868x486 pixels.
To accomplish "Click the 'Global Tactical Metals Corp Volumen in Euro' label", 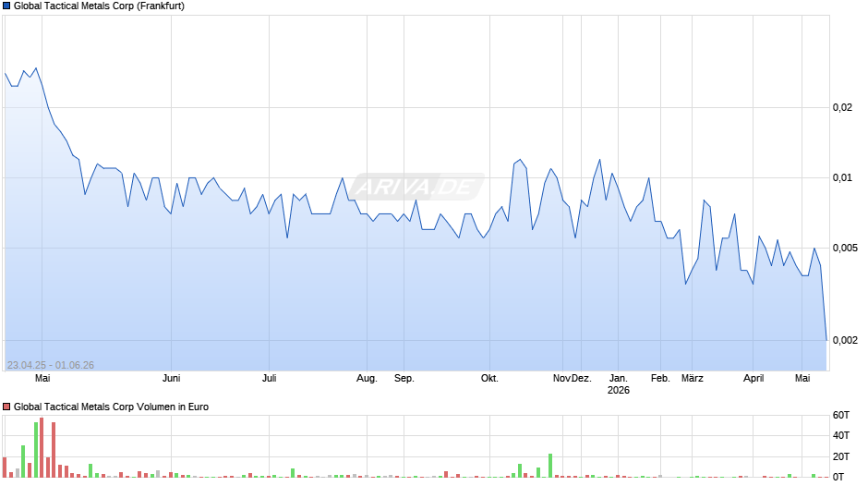I will tap(111, 407).
